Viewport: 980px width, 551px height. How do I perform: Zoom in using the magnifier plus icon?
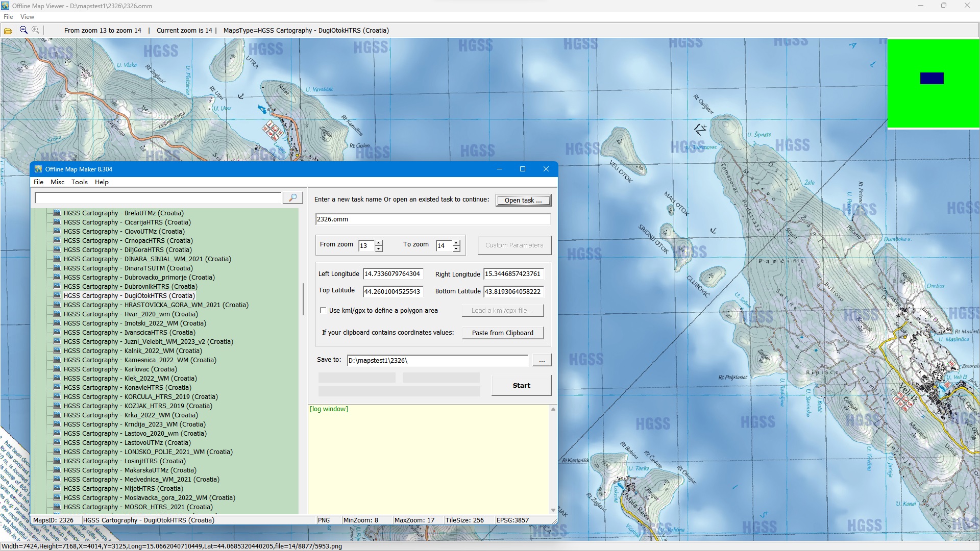tap(36, 30)
